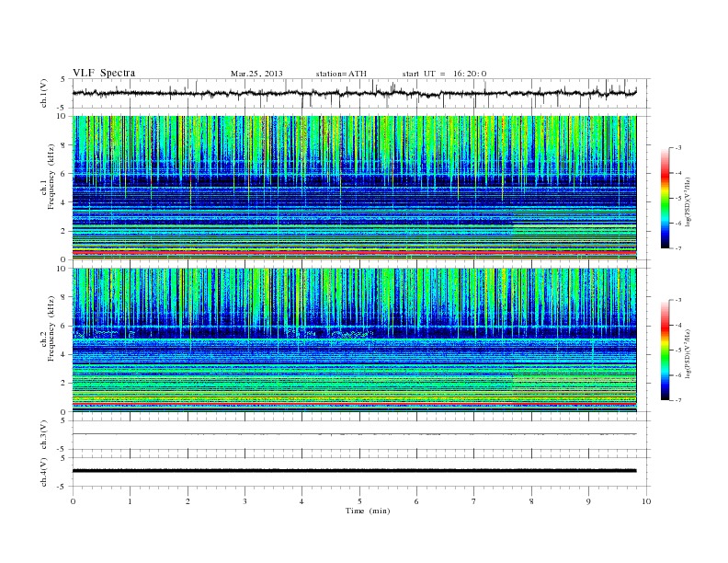This screenshot has height=563, width=728.
Task: Click the "2" kHz tick on the ch.2 frequency axis
Action: [x=63, y=384]
